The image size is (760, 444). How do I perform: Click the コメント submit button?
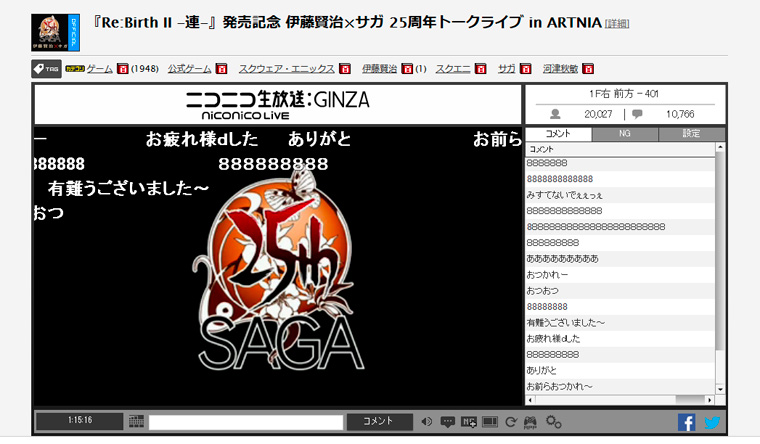(x=379, y=422)
